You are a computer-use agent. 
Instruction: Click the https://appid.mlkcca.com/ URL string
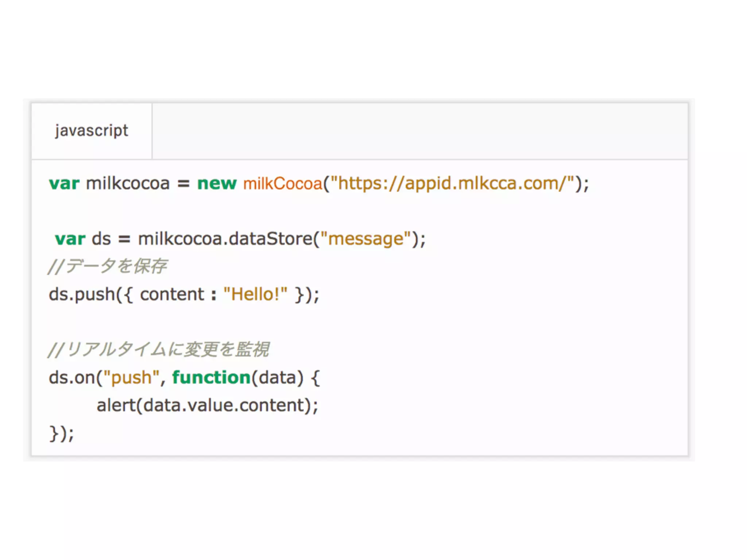[x=452, y=183]
